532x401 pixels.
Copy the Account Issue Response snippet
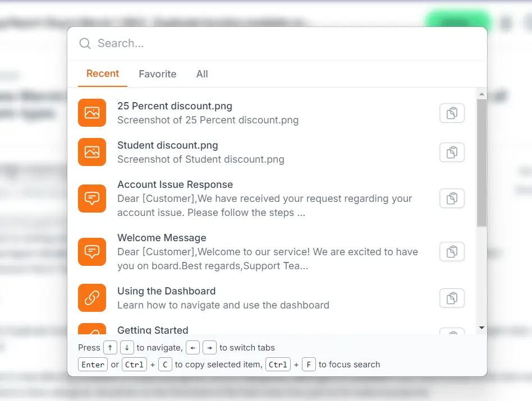pos(452,199)
